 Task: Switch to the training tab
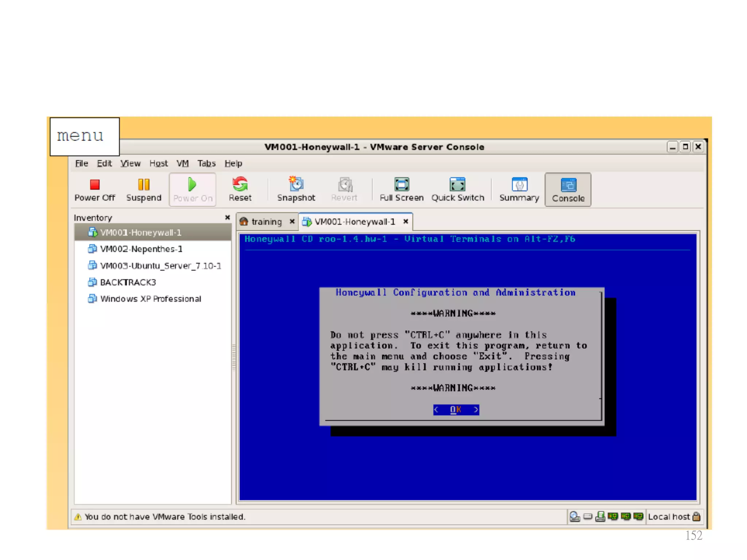[x=266, y=222]
